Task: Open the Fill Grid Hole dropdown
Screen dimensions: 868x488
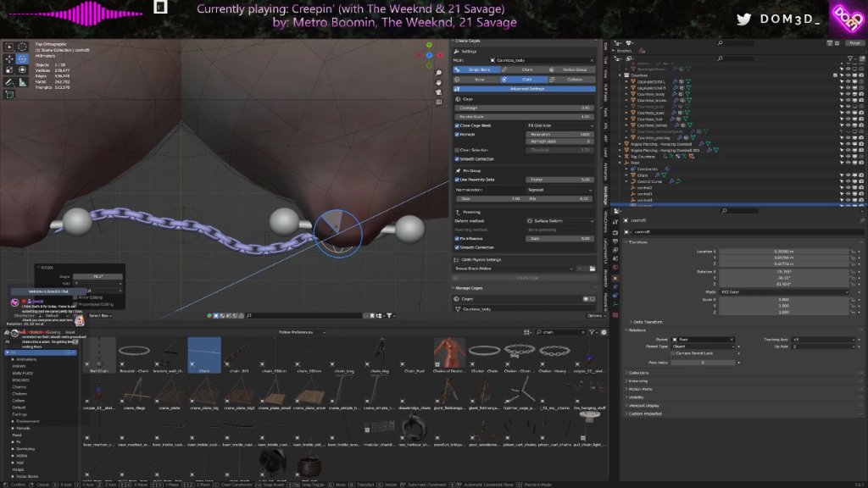Action: click(x=559, y=125)
